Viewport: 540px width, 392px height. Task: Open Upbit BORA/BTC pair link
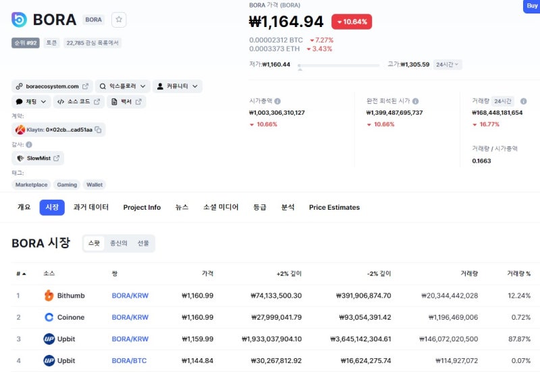(129, 361)
